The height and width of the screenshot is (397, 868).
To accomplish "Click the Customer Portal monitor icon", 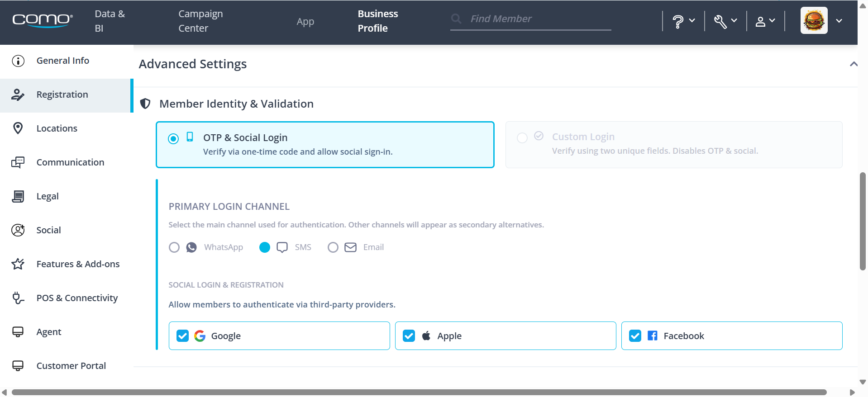I will [18, 366].
